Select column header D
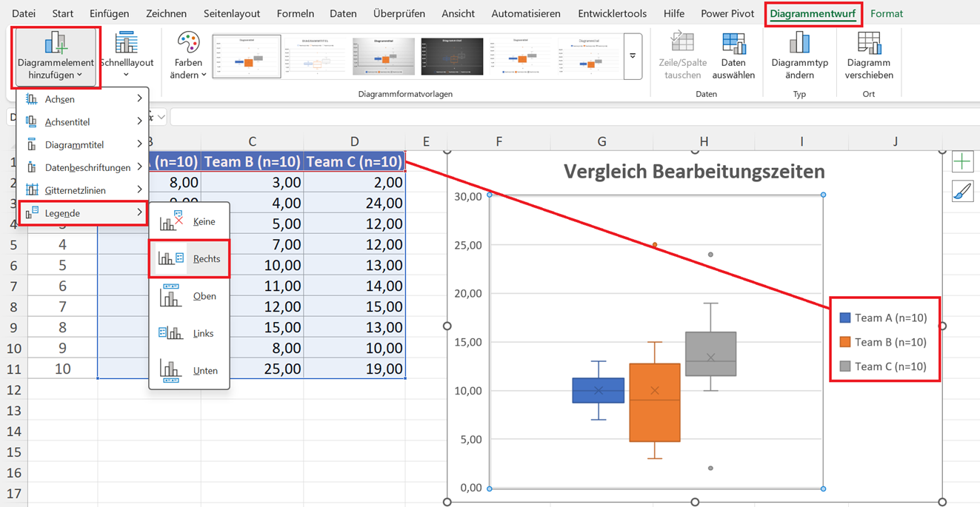 click(354, 141)
